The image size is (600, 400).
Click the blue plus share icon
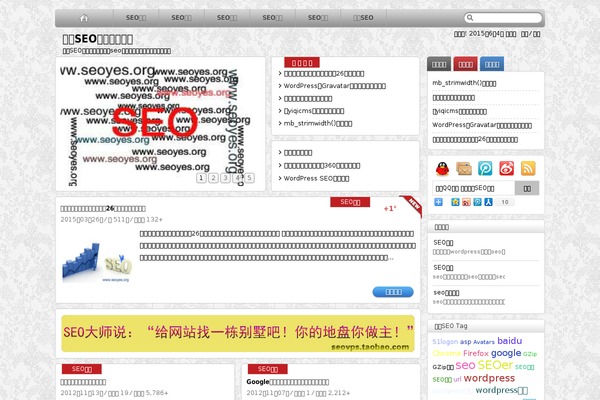coord(439,202)
